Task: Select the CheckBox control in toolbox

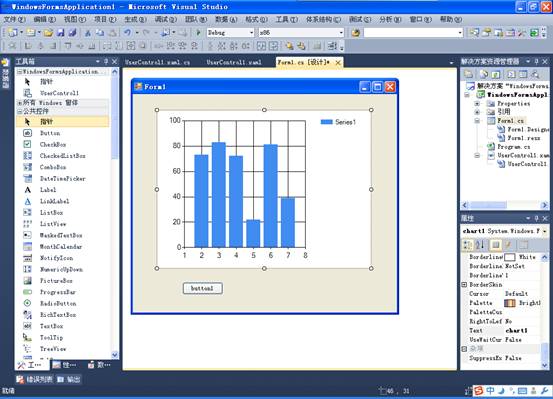Action: (53, 144)
